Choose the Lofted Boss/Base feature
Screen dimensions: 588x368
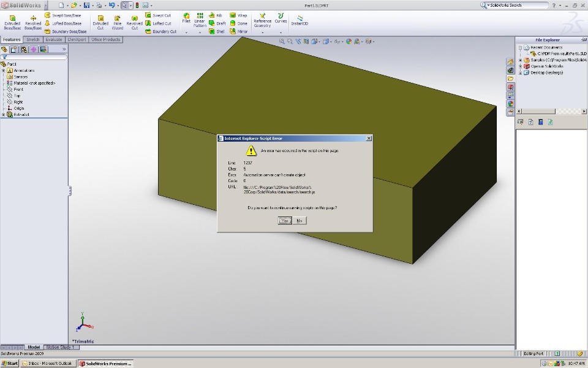[x=62, y=23]
